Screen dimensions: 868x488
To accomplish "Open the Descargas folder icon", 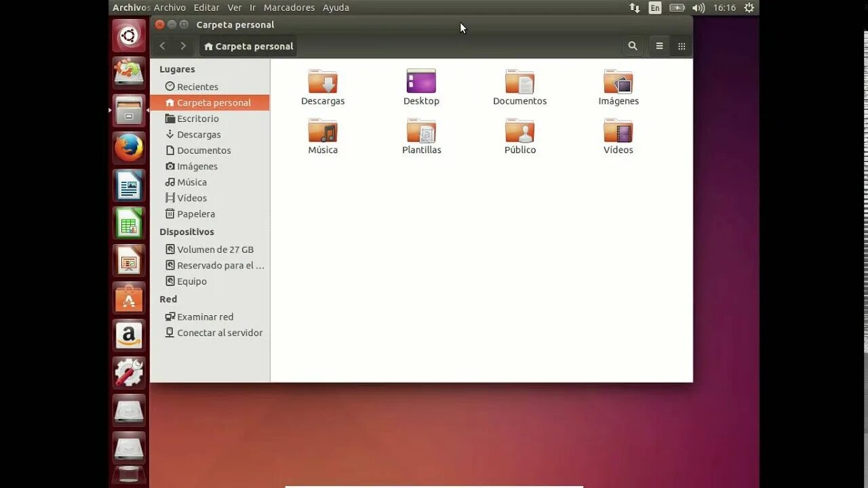I will click(323, 81).
